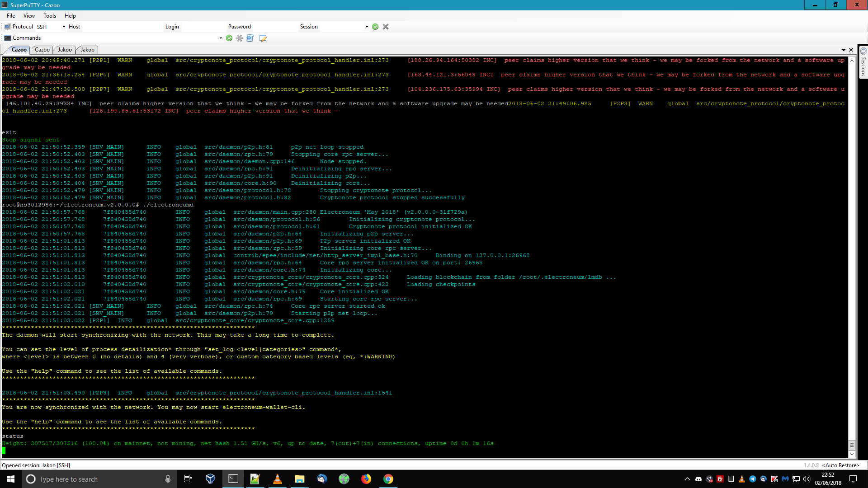Expand the Commands history dropdown
The image size is (868, 488).
[x=221, y=38]
